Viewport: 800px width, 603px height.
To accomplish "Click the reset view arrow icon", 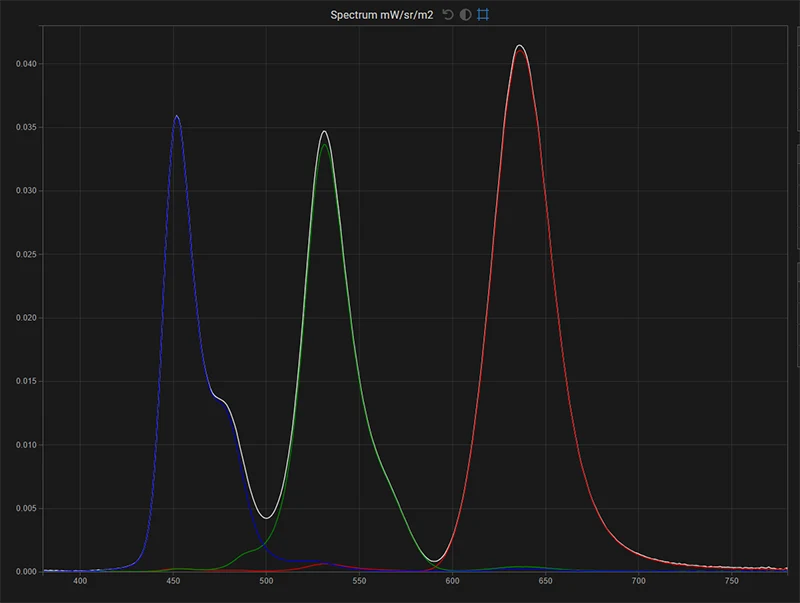I will [x=449, y=15].
